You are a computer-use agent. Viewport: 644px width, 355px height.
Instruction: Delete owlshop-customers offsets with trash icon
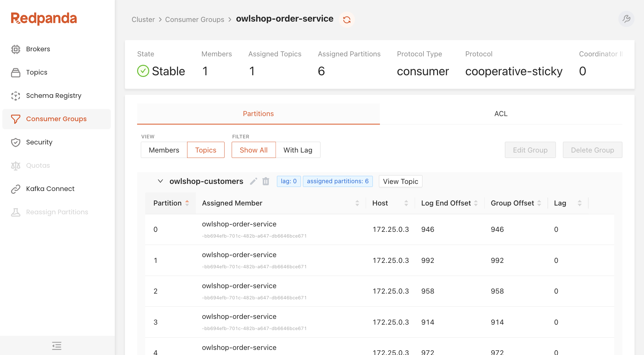click(266, 182)
